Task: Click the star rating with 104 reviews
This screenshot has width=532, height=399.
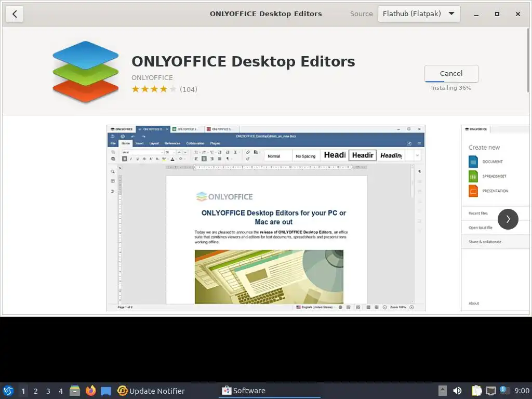Action: click(164, 89)
